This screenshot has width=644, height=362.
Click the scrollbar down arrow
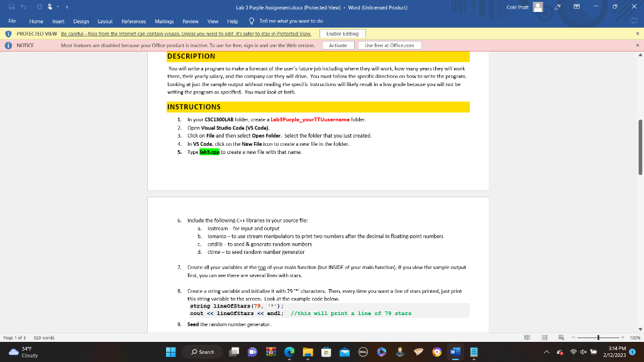pos(640,329)
